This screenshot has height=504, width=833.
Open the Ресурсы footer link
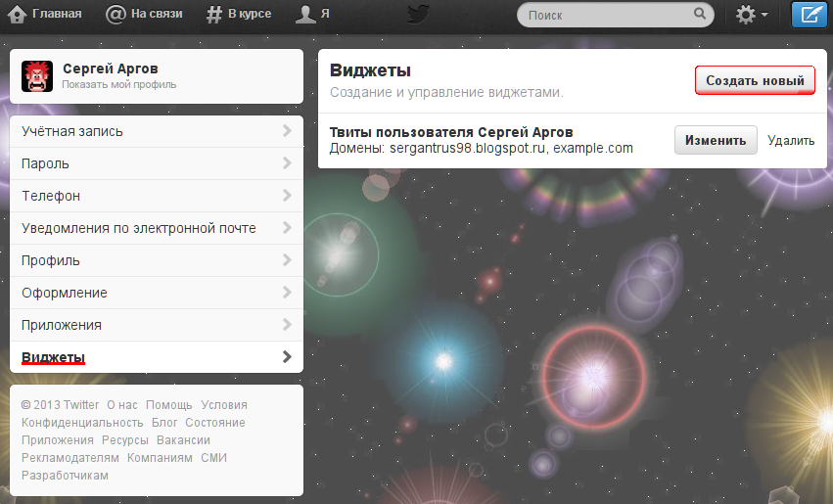[125, 440]
